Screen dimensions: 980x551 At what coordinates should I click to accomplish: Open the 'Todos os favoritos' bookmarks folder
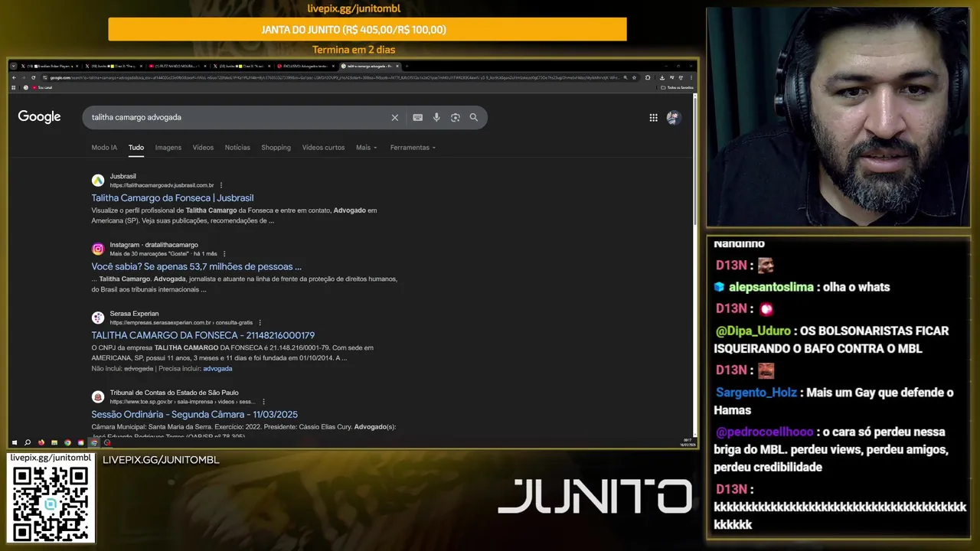coord(677,87)
